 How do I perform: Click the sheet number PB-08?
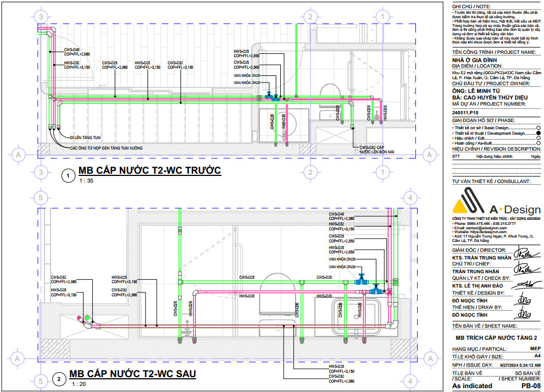pyautogui.click(x=530, y=386)
